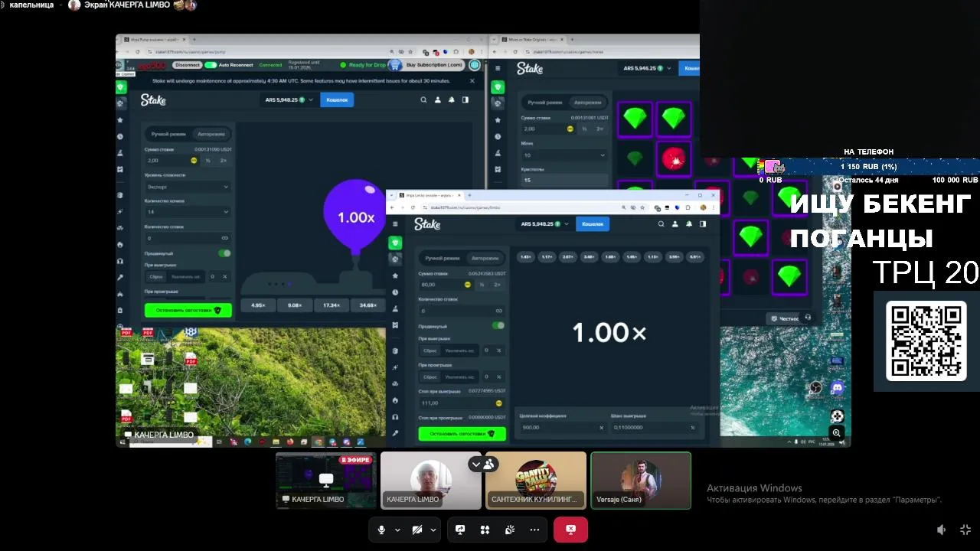Toggle Продвинутый switch in Limbo window
980x551 pixels.
tap(498, 325)
